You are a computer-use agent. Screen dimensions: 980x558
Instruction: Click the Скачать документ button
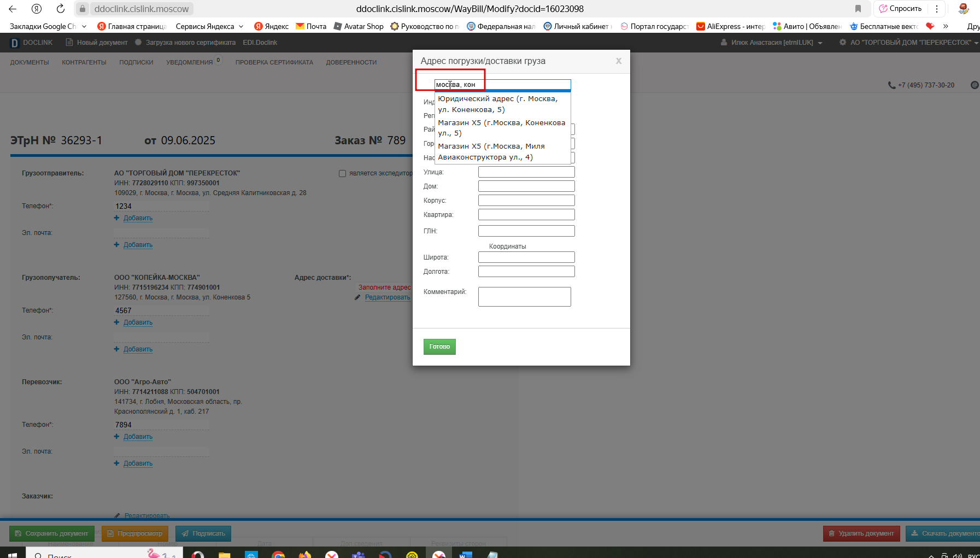point(943,533)
